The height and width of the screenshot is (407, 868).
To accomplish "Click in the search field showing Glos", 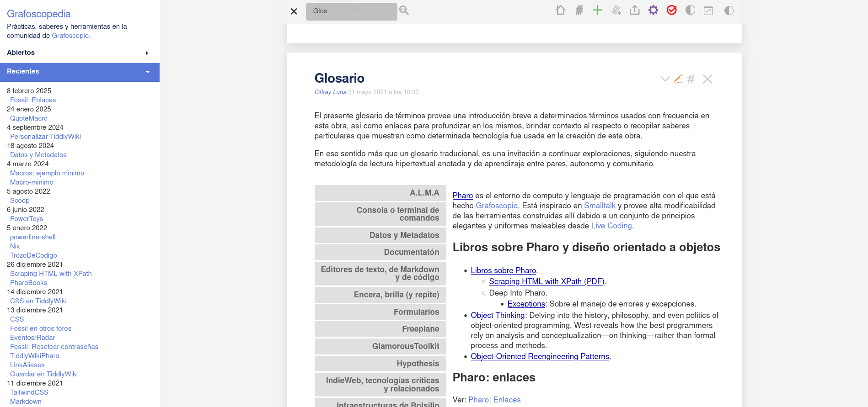I will click(x=351, y=11).
